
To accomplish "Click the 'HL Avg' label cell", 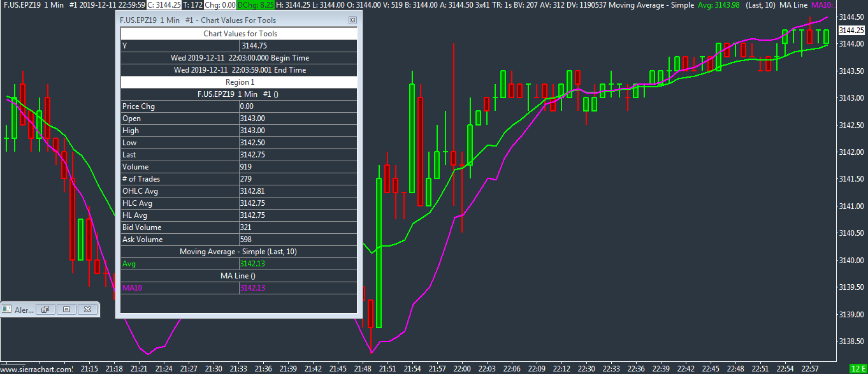I will [x=180, y=215].
